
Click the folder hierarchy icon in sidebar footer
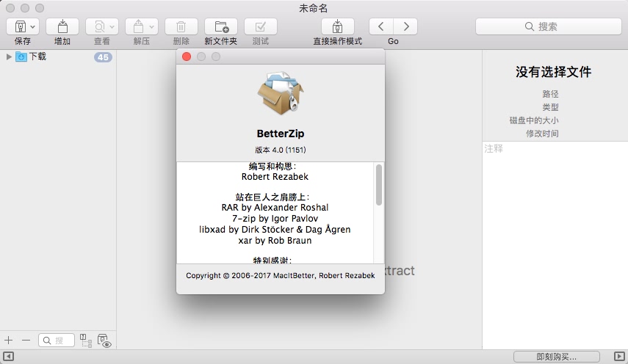pyautogui.click(x=86, y=341)
